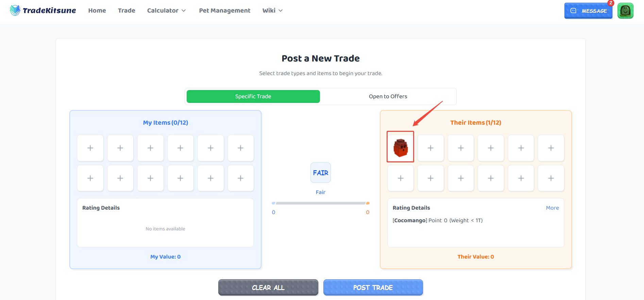The height and width of the screenshot is (300, 644).
Task: Click the last plus slot in My Items bottom row
Action: (240, 178)
